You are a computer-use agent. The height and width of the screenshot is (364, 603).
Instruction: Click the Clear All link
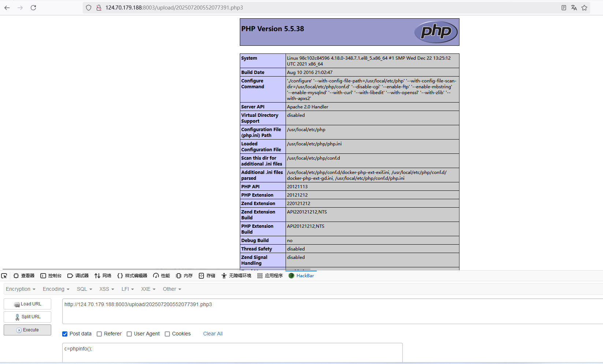(213, 334)
